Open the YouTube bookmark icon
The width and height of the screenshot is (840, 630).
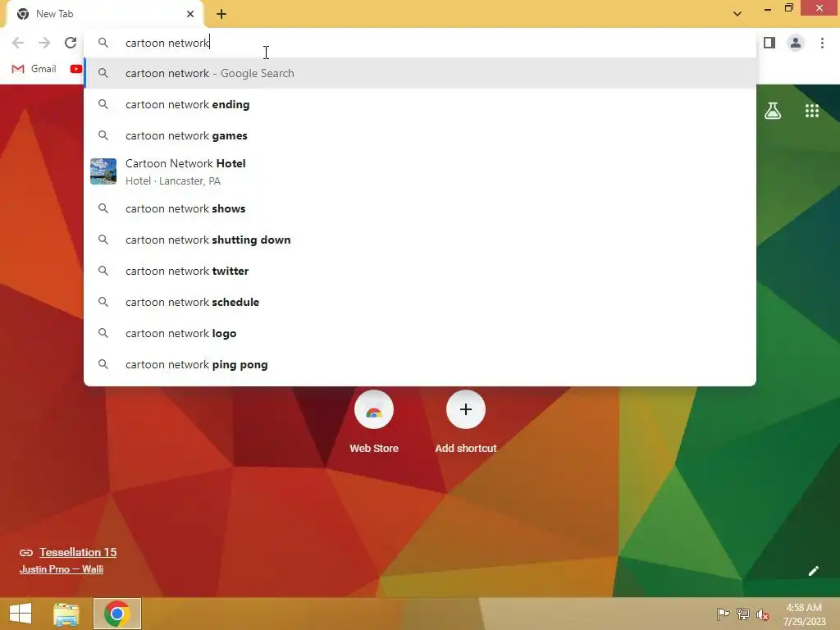(75, 69)
